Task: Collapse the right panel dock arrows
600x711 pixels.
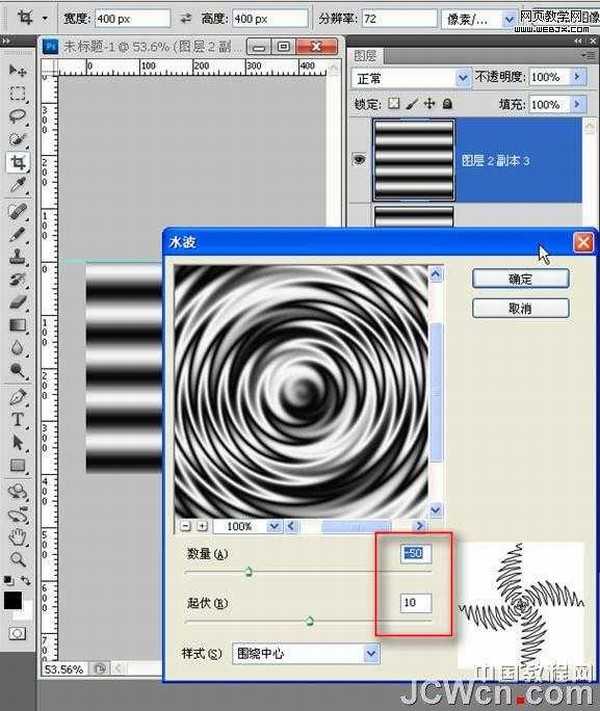Action: click(577, 41)
